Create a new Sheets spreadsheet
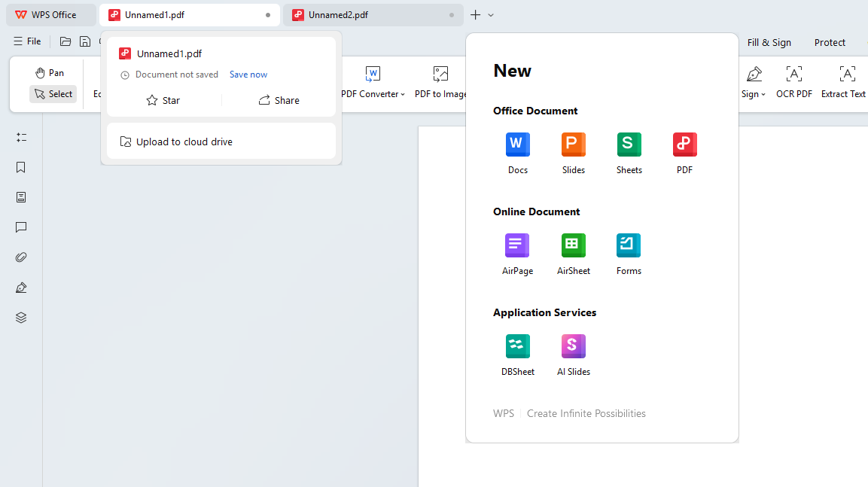 [629, 154]
